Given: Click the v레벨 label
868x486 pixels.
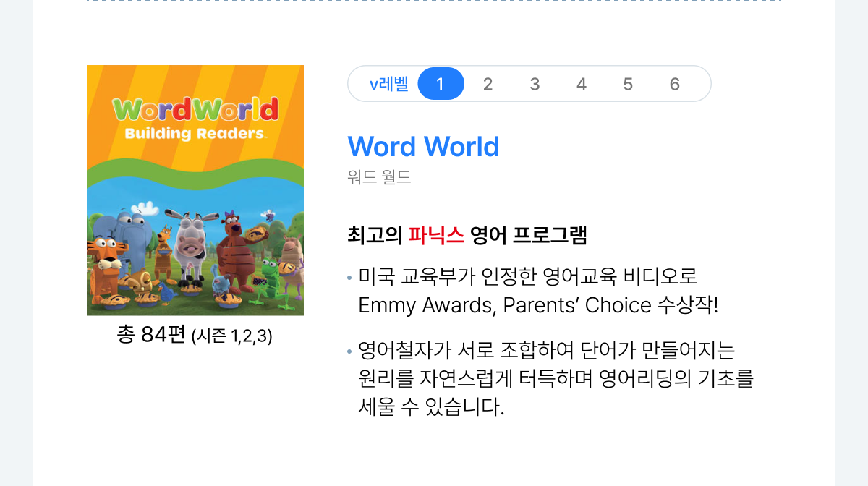Looking at the screenshot, I should coord(389,83).
